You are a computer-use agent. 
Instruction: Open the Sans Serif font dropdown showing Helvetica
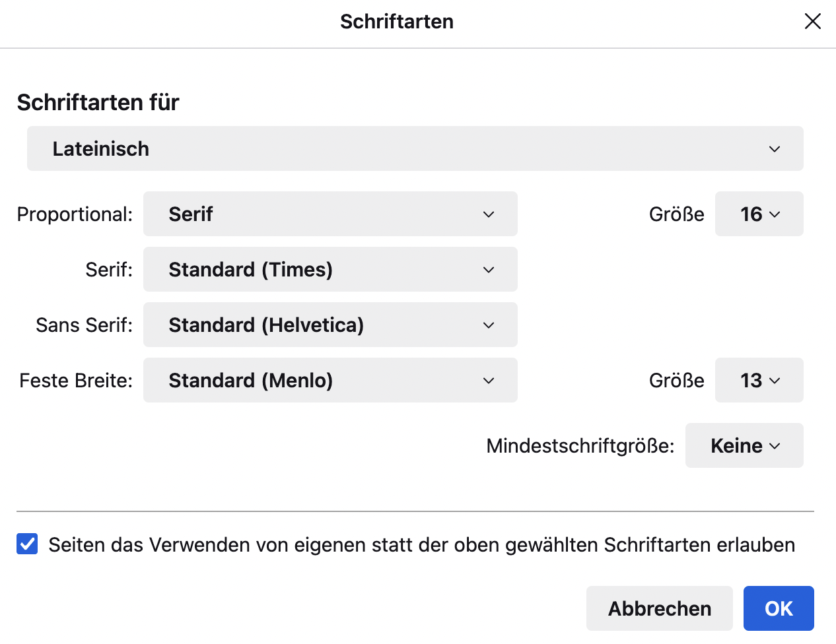point(330,325)
